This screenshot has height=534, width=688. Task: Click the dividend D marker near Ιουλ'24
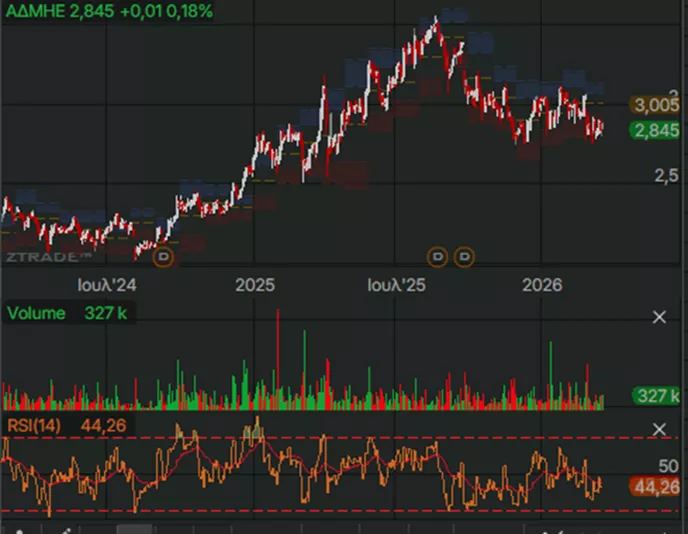pyautogui.click(x=164, y=258)
